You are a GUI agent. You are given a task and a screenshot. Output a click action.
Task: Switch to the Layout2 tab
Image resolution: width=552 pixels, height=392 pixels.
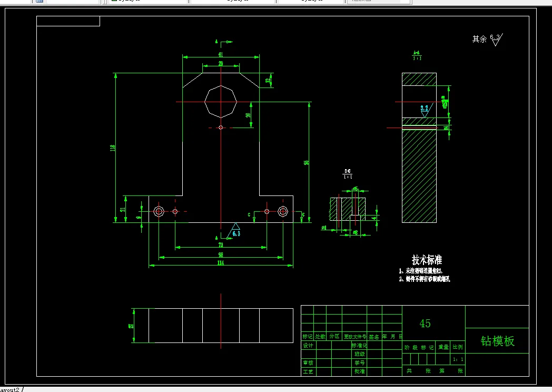(10, 389)
